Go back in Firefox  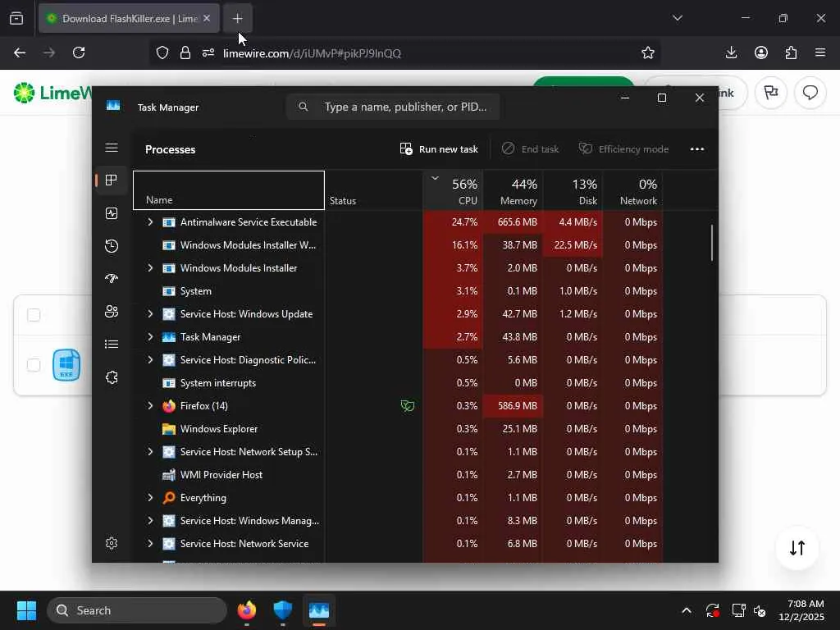[20, 52]
